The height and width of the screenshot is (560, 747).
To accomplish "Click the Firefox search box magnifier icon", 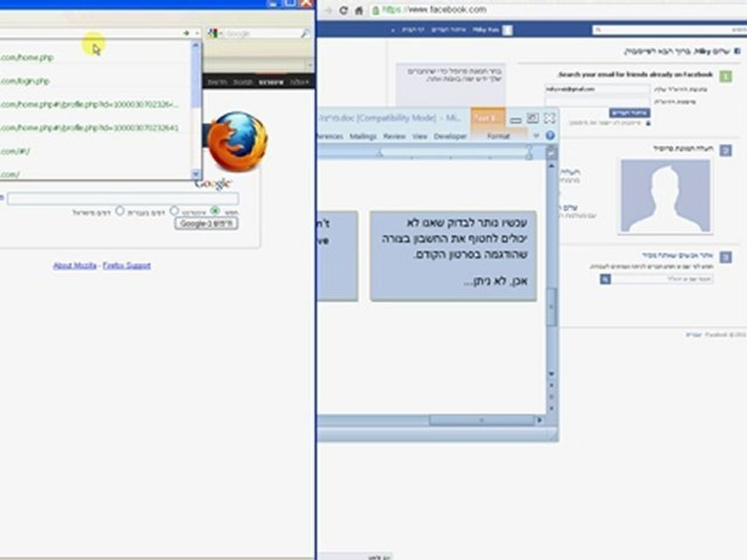I will [x=305, y=33].
